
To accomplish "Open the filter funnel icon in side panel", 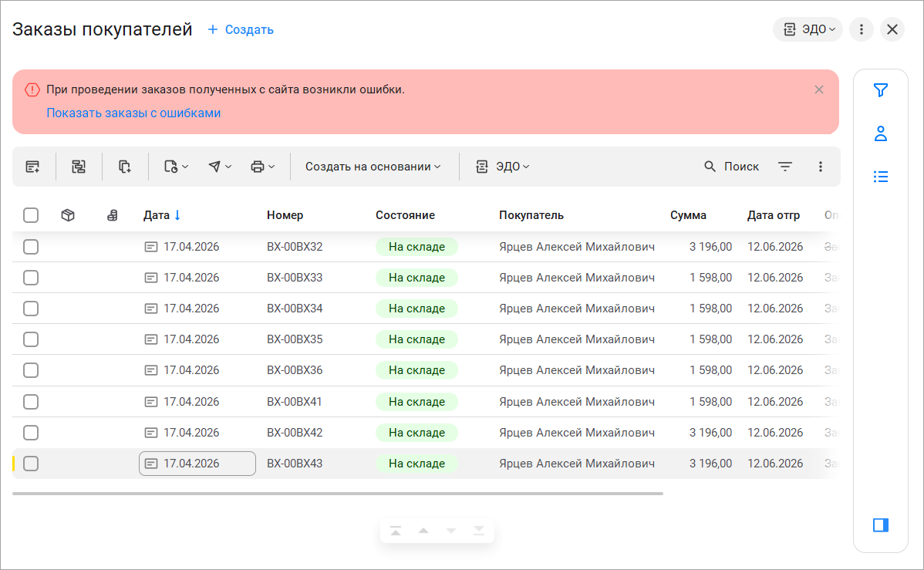I will click(880, 90).
